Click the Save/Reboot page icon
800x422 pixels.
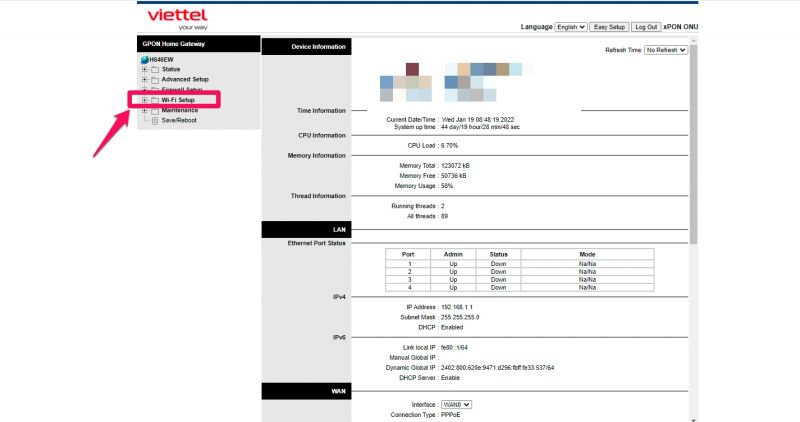(x=154, y=120)
